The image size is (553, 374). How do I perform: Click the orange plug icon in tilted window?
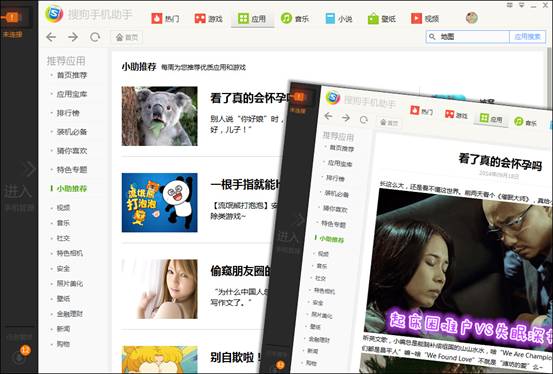coord(299,96)
